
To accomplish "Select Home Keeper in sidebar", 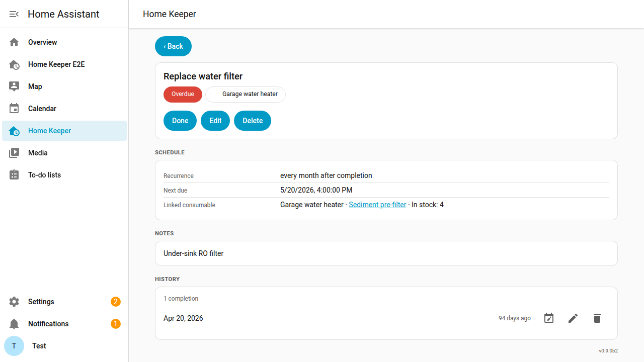I will pos(64,131).
